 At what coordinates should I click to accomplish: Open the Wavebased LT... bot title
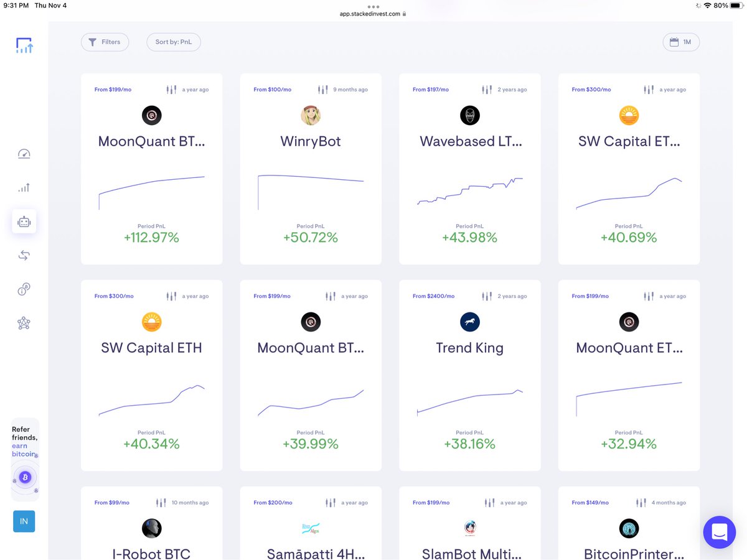pyautogui.click(x=470, y=141)
